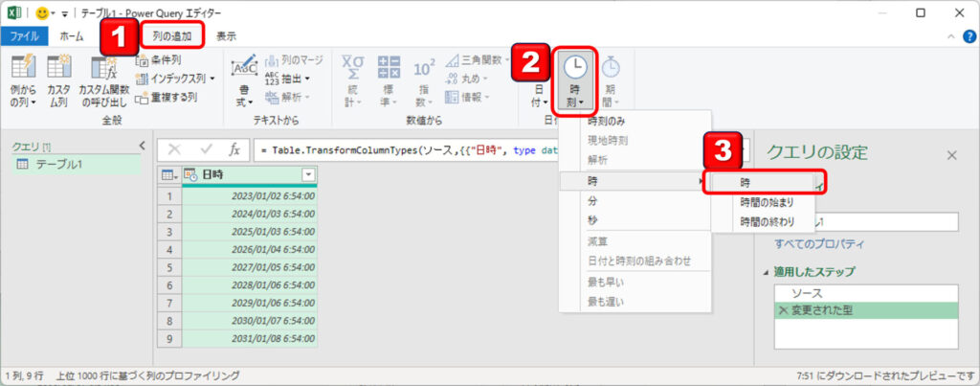The height and width of the screenshot is (386, 980).
Task: Click the fx formula icon
Action: click(234, 150)
